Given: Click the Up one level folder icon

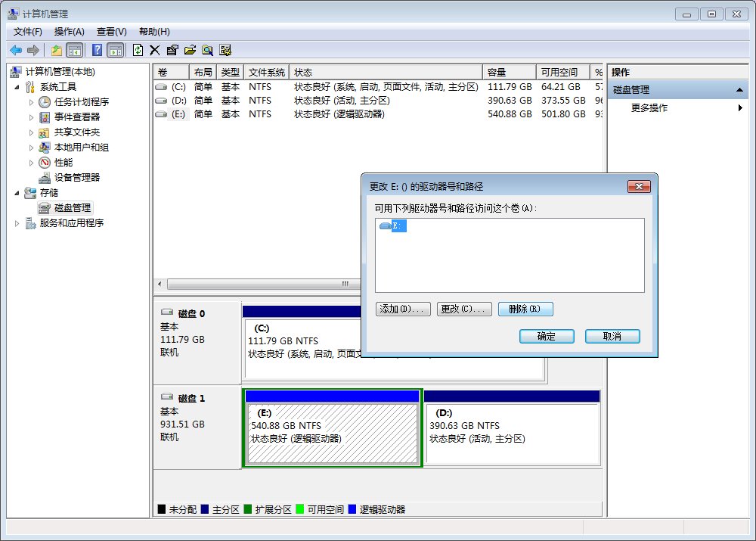Looking at the screenshot, I should 57,50.
